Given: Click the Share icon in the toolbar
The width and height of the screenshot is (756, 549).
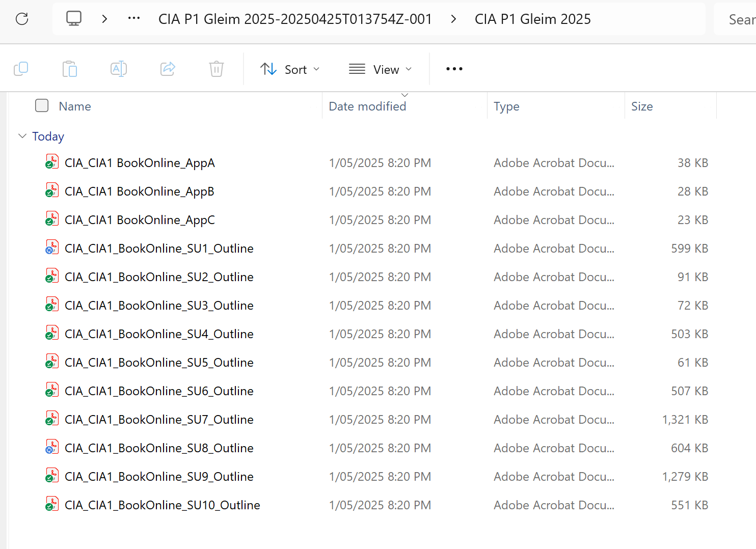Looking at the screenshot, I should 168,69.
